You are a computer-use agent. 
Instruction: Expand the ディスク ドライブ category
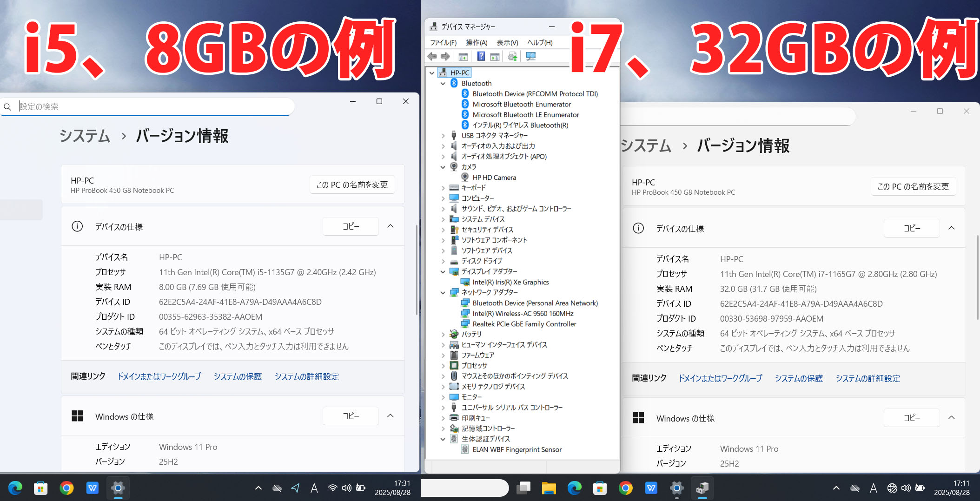(x=443, y=261)
